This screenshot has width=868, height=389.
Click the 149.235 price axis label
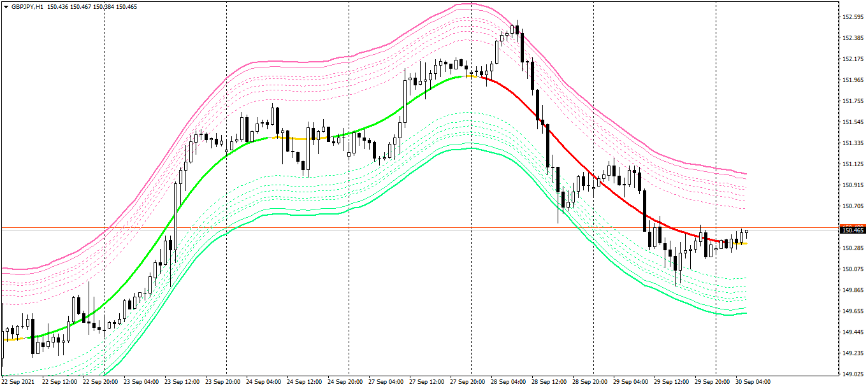pos(853,353)
